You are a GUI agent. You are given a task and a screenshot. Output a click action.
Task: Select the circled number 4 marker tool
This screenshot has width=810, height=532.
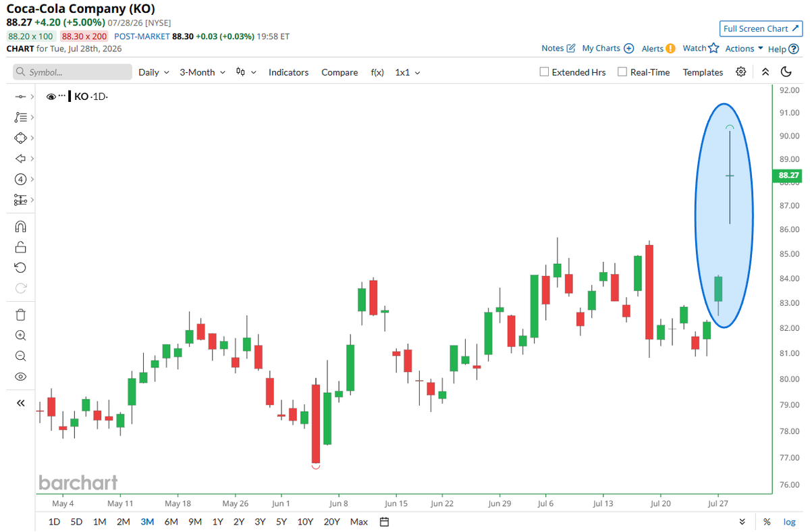pyautogui.click(x=20, y=179)
